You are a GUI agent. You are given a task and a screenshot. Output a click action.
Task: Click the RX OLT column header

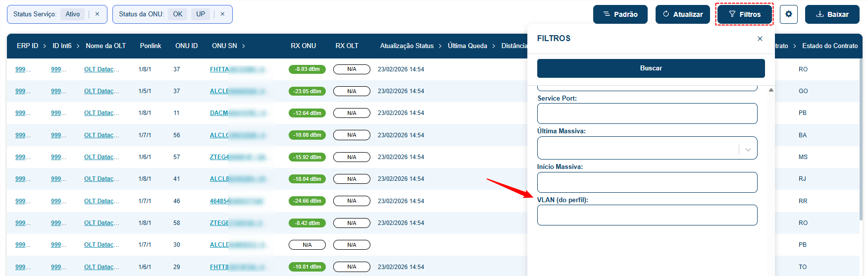[x=347, y=46]
